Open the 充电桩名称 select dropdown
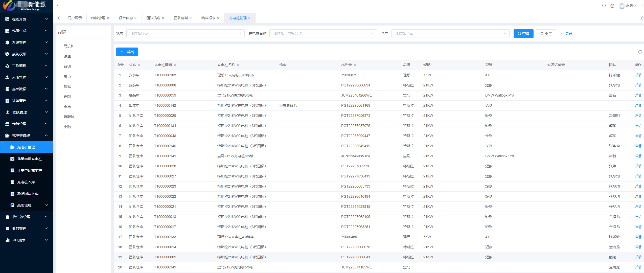The height and width of the screenshot is (273, 644). click(x=323, y=33)
